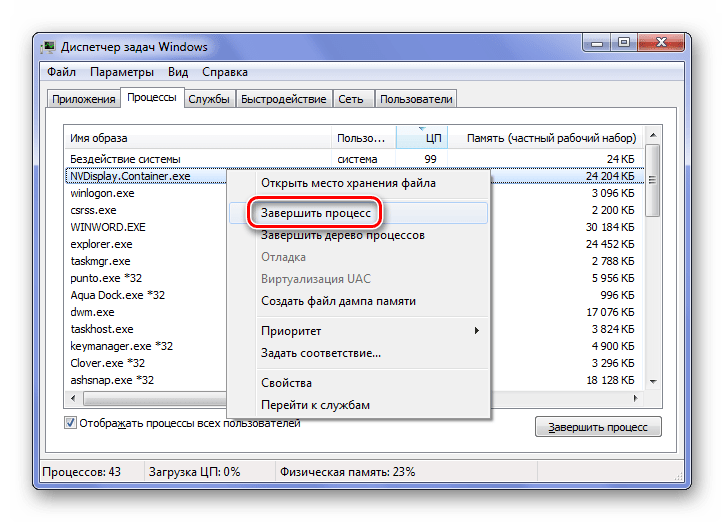725x522 pixels.
Task: Choose 'Завершить процесс' in the context menu
Action: click(358, 213)
